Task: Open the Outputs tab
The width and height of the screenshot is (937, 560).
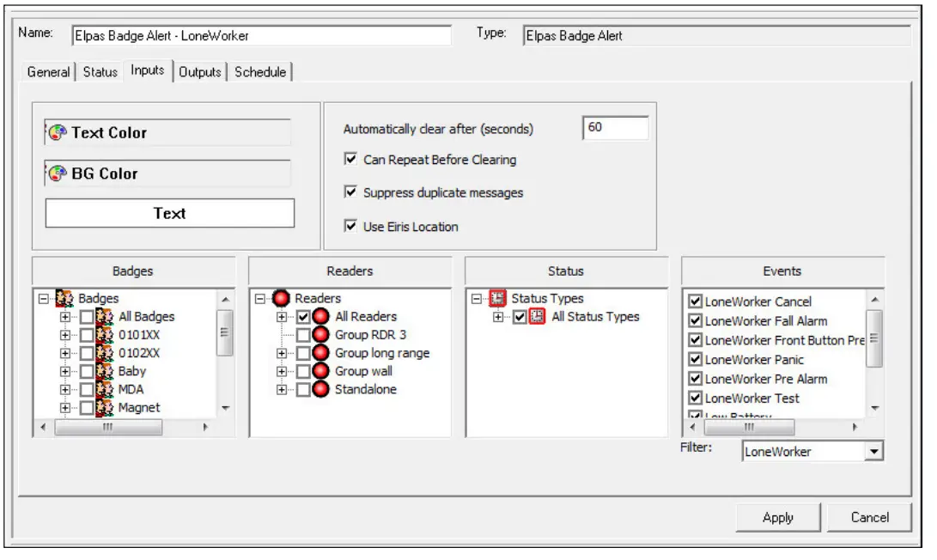Action: pos(199,72)
